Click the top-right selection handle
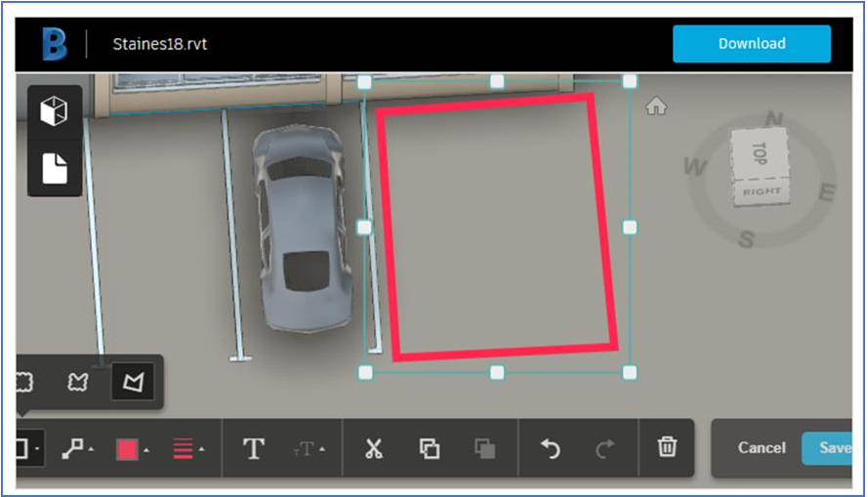This screenshot has width=868, height=497. (630, 82)
